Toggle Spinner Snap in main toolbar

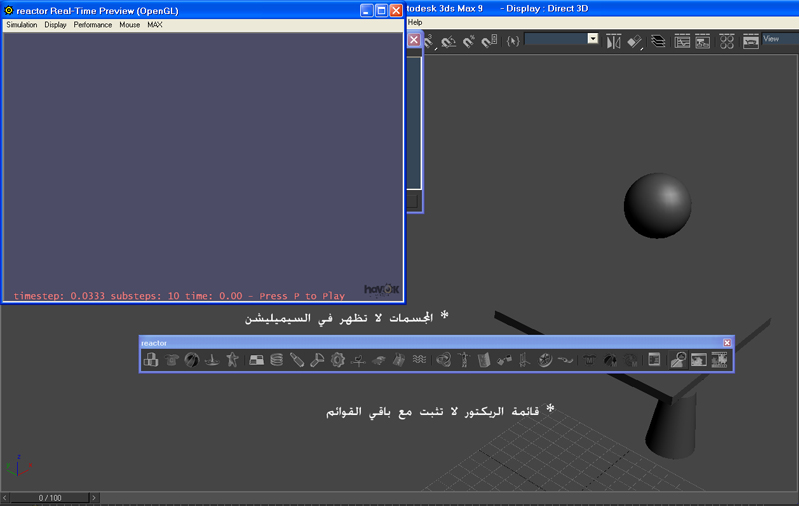pos(489,41)
